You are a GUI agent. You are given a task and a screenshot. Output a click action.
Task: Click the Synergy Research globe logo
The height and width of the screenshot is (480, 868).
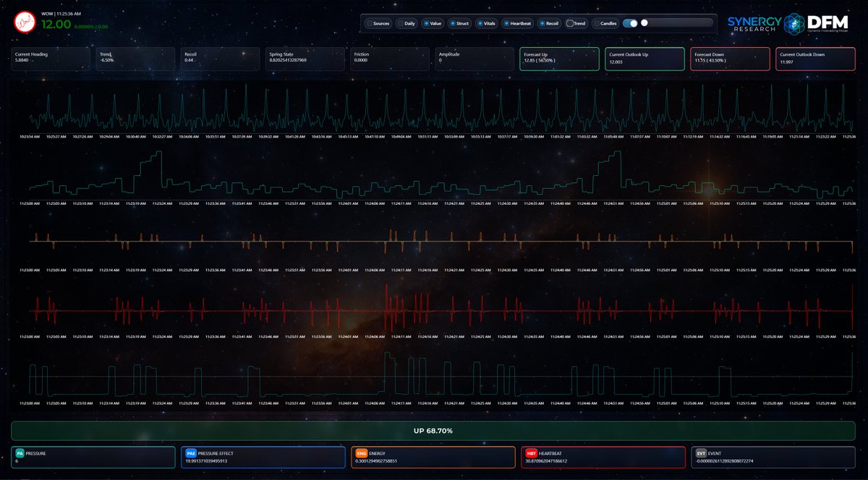pyautogui.click(x=793, y=22)
